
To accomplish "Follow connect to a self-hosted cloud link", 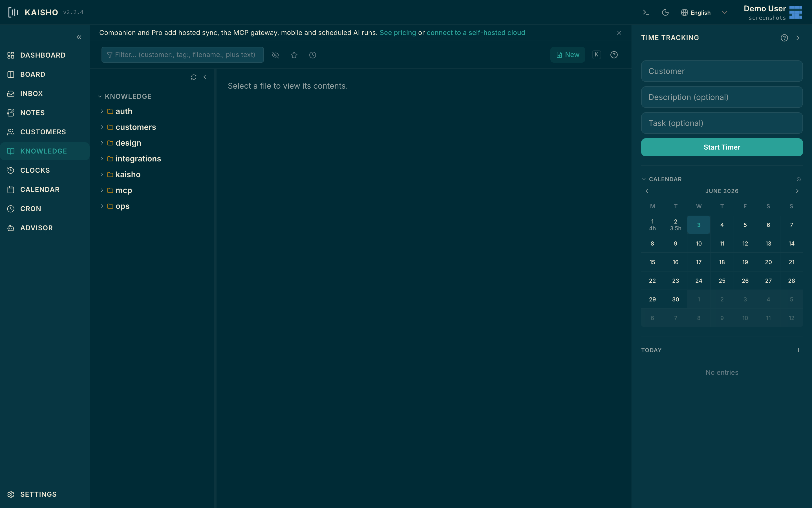I will (476, 32).
